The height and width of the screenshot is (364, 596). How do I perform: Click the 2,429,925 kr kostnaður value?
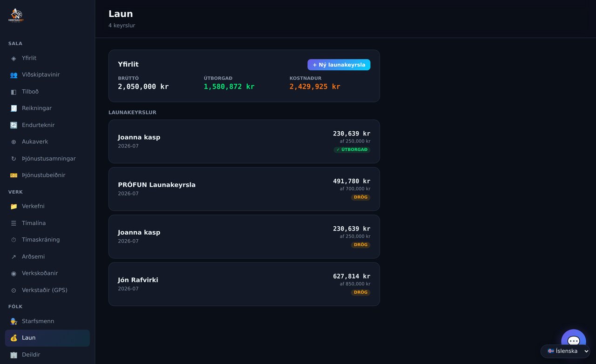pyautogui.click(x=315, y=87)
